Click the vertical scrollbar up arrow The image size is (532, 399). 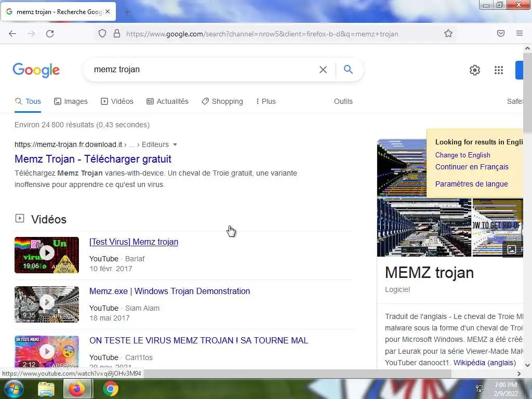pos(527,48)
